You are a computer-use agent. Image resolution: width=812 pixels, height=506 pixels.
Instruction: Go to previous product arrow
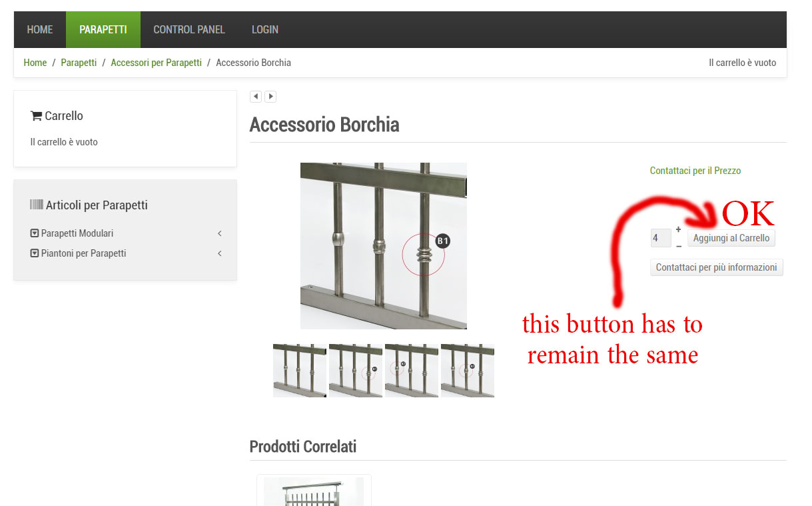[256, 97]
